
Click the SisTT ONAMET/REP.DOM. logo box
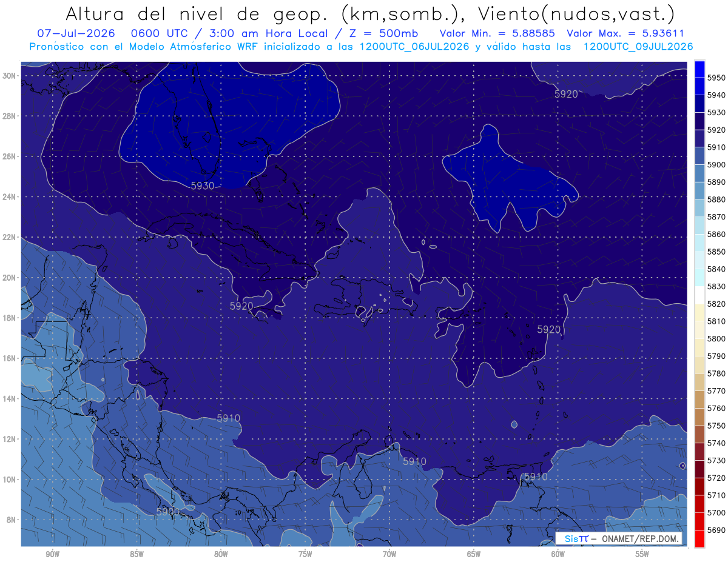(x=619, y=538)
